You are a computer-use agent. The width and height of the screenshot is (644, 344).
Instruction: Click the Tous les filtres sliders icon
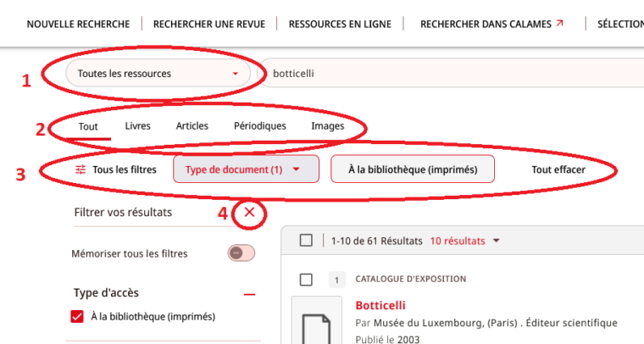80,169
